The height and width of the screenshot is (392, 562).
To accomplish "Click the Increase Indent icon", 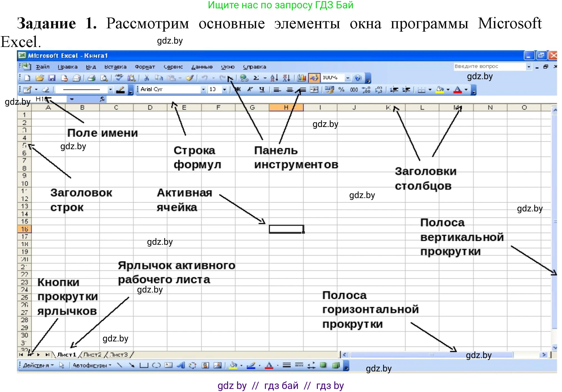I will (406, 90).
